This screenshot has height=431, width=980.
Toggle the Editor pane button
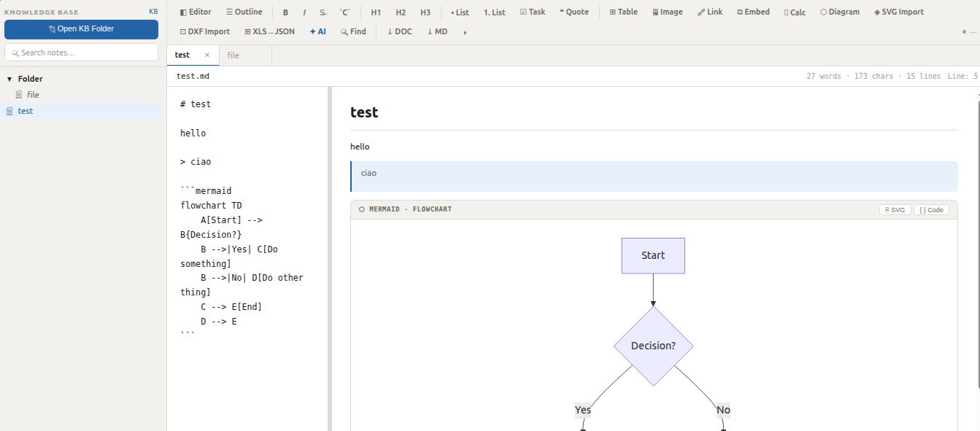196,12
